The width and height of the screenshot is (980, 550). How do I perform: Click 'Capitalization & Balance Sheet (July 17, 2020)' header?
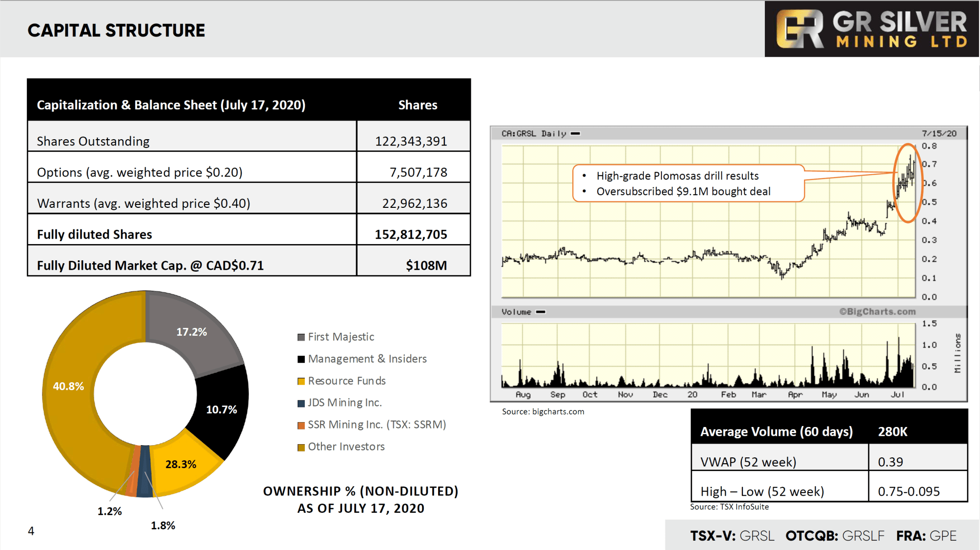(171, 105)
